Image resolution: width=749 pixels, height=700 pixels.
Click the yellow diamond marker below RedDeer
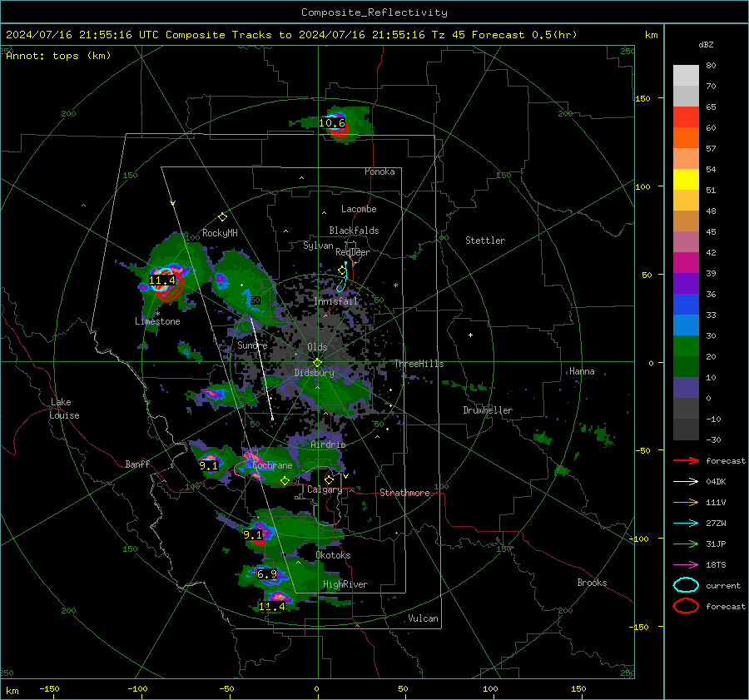pyautogui.click(x=342, y=271)
